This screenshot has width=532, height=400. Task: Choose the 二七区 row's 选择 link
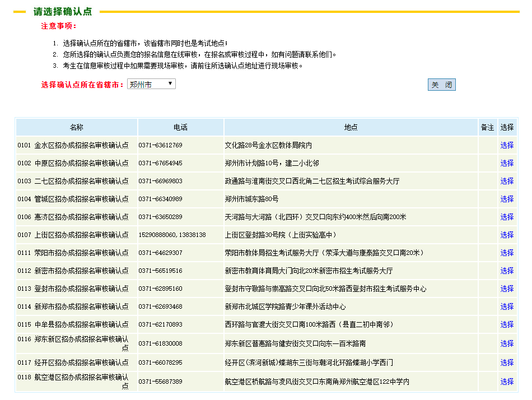pyautogui.click(x=507, y=181)
